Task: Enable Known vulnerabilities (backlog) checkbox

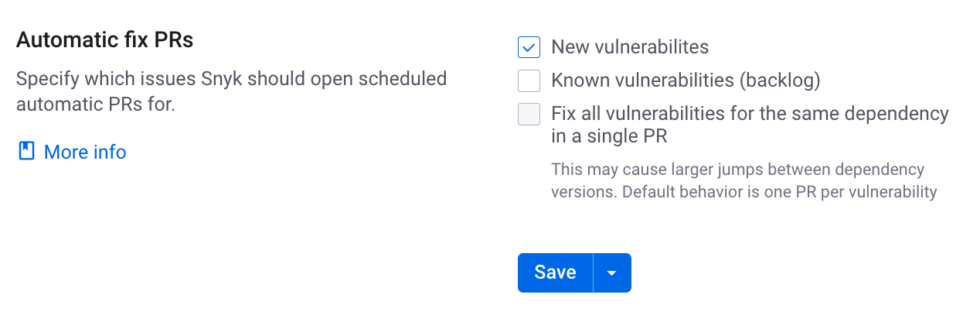Action: tap(529, 80)
